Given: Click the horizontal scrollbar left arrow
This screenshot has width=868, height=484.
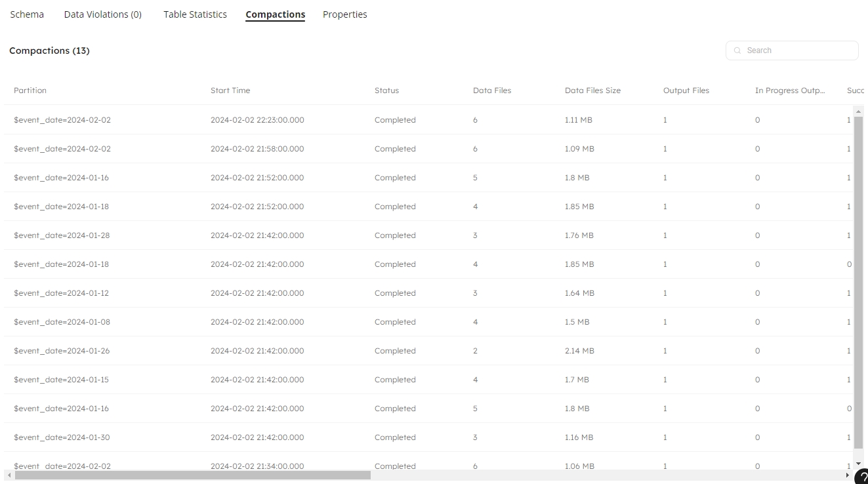Looking at the screenshot, I should coord(9,475).
